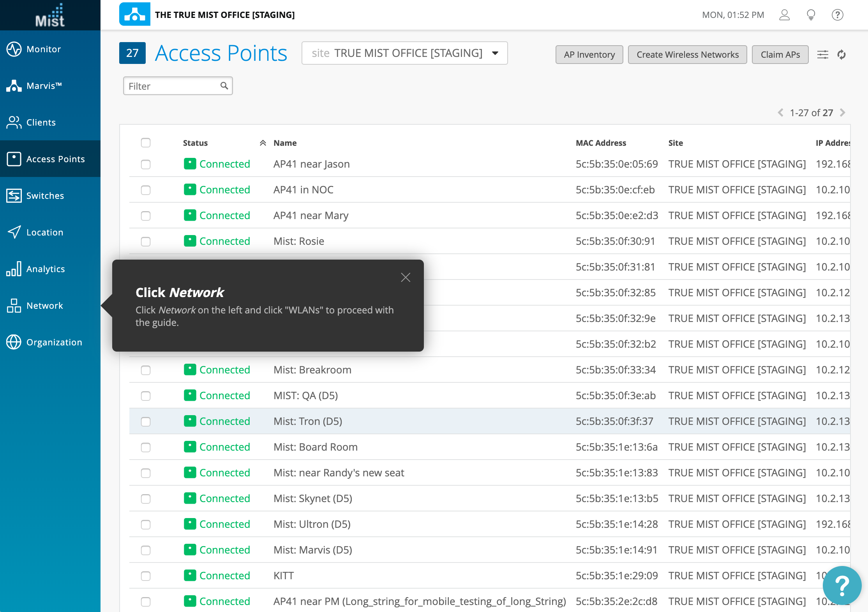
Task: Click the AP Inventory button
Action: coord(589,55)
